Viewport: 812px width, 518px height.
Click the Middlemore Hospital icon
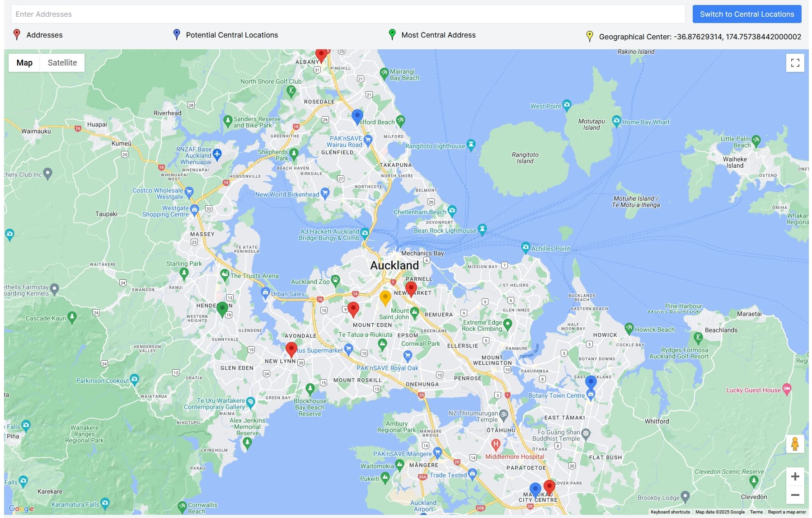click(495, 445)
